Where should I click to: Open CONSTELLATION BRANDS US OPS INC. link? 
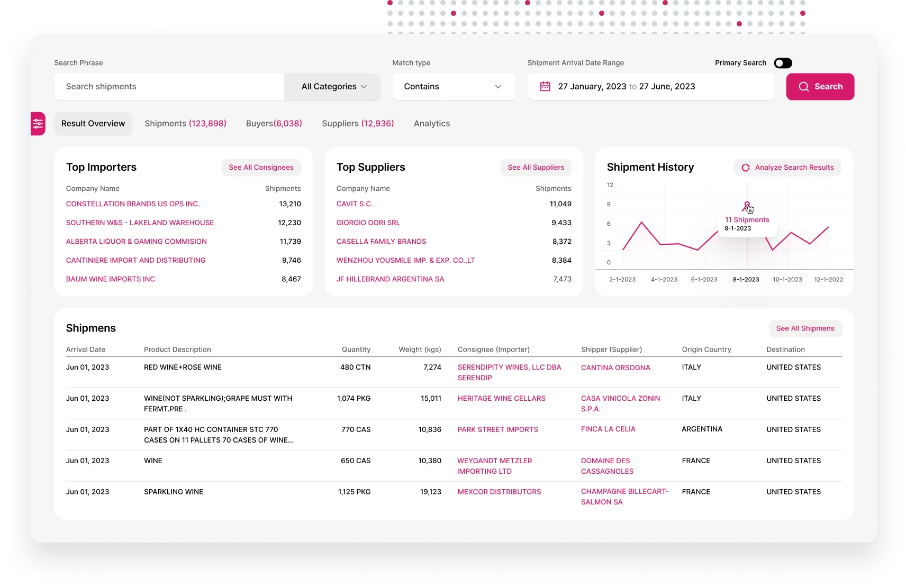coord(133,204)
